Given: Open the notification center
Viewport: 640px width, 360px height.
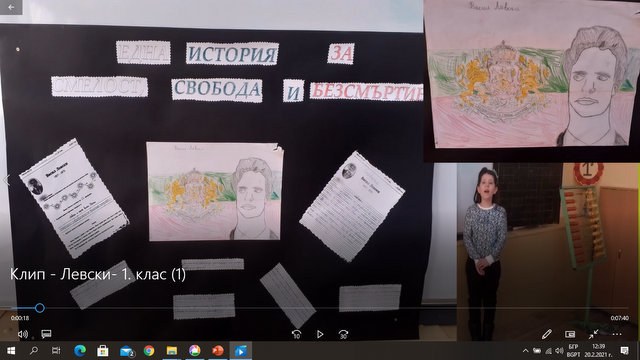Looking at the screenshot, I should pyautogui.click(x=624, y=351).
